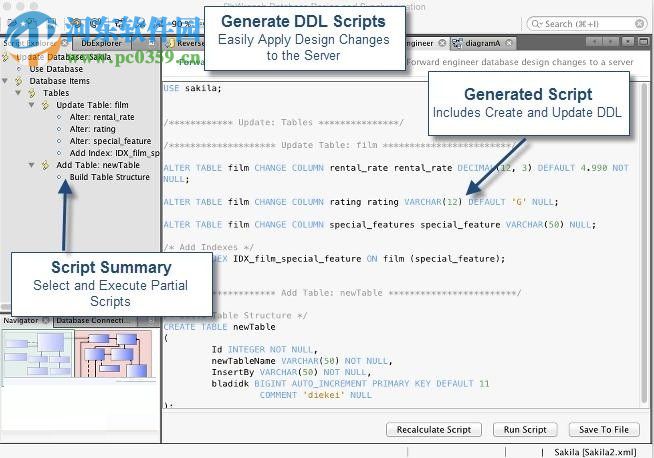Image resolution: width=654 pixels, height=458 pixels.
Task: Switch to the DbExplorer tab
Action: (x=101, y=43)
